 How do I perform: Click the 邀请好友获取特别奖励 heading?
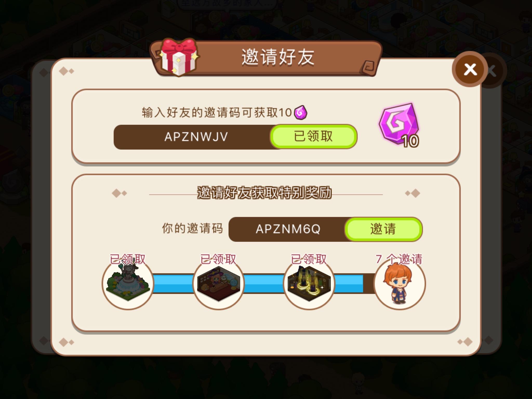click(264, 193)
